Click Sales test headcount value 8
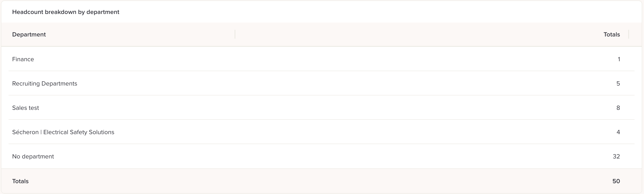The image size is (644, 194). (618, 108)
